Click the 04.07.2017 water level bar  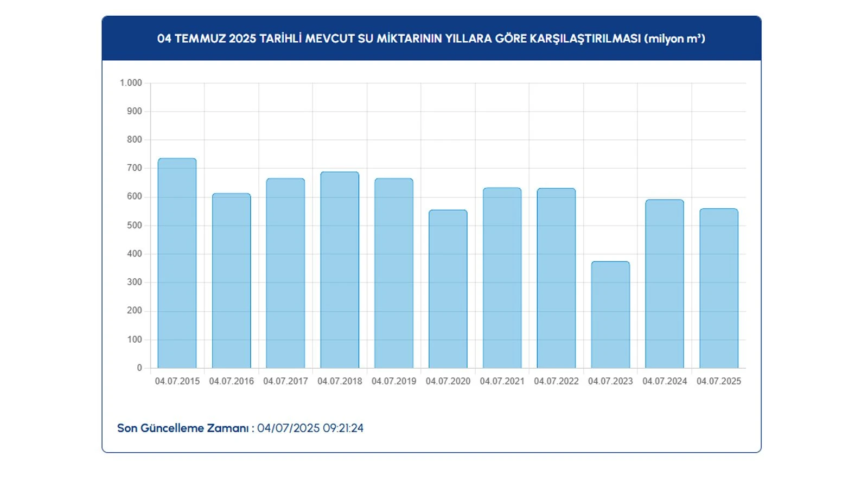pyautogui.click(x=285, y=273)
